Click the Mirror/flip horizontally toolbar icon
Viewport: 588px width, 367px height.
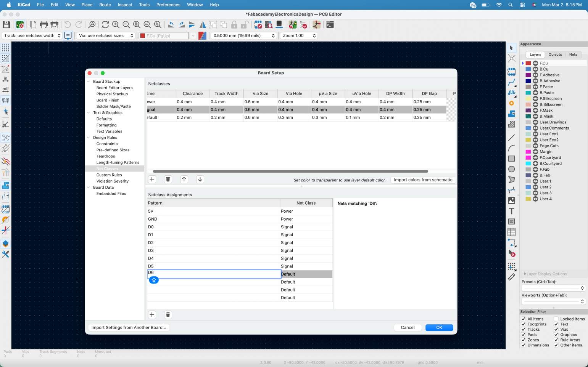click(203, 25)
